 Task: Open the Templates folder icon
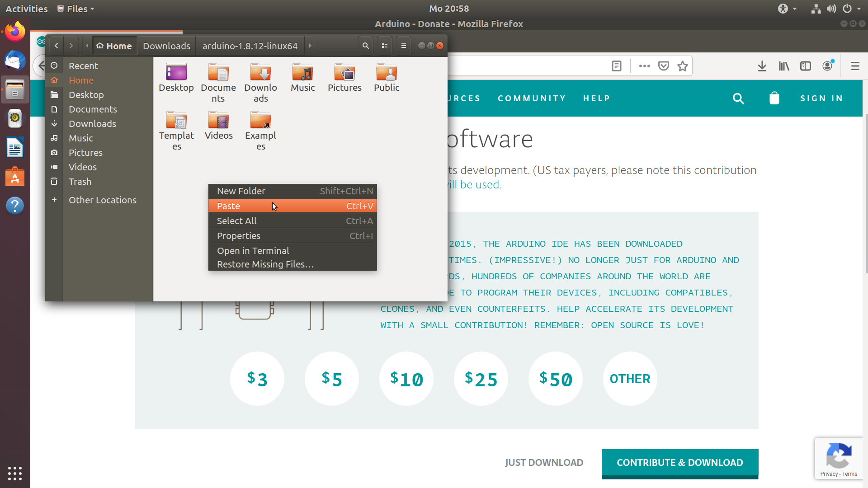coord(176,120)
